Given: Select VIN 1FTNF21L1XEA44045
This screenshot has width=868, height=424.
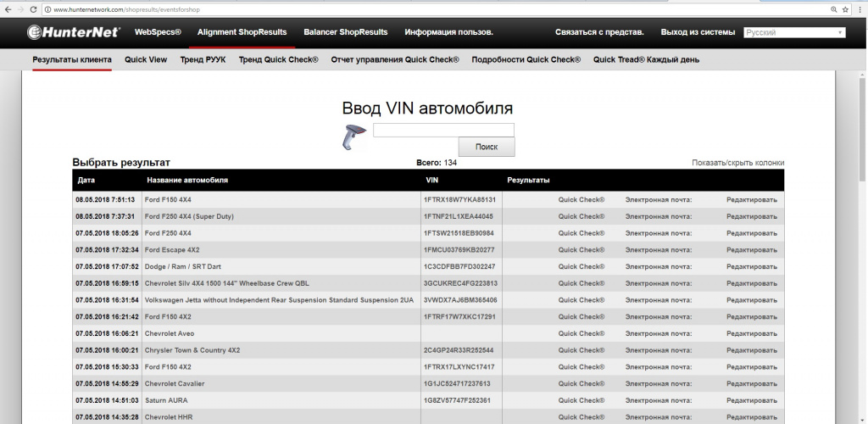Looking at the screenshot, I should 459,216.
